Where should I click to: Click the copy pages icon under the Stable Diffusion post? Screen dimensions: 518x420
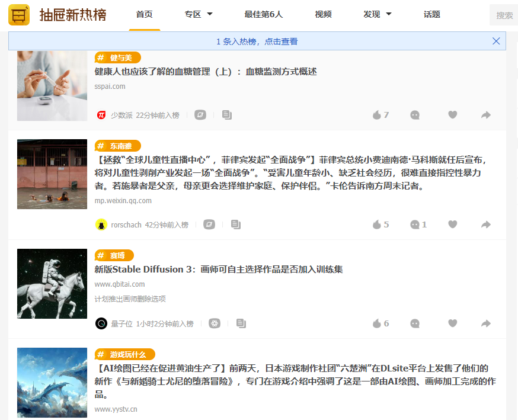(x=241, y=323)
